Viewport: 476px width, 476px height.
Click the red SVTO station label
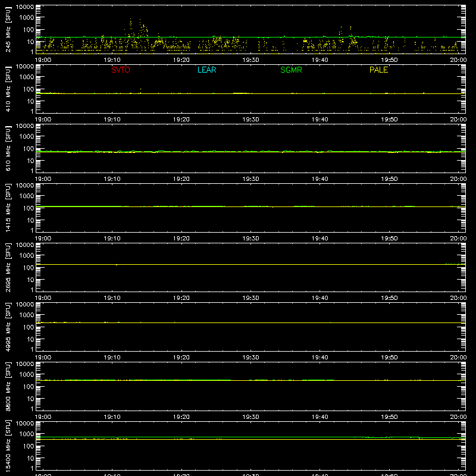[121, 70]
